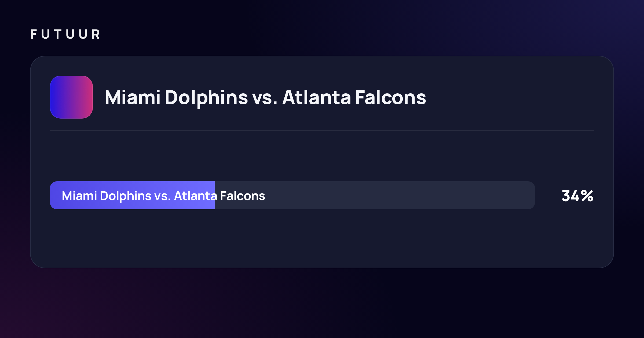Select the purple-pink gradient market icon
This screenshot has width=644, height=338.
click(71, 97)
